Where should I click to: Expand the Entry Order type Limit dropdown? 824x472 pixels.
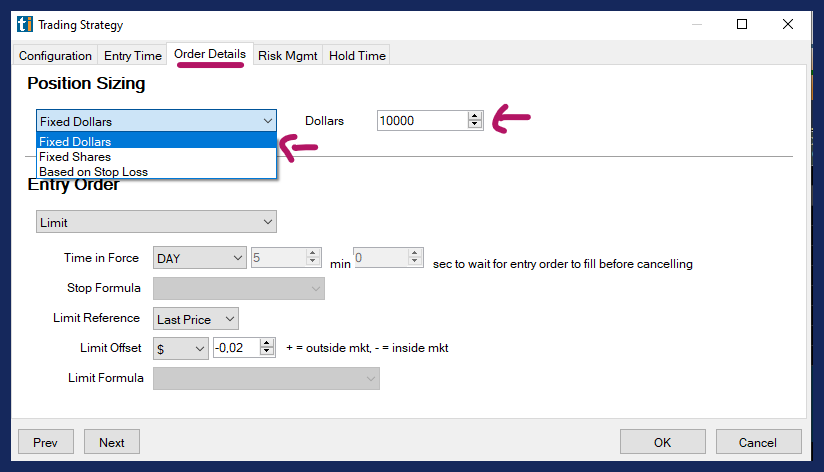click(x=265, y=222)
